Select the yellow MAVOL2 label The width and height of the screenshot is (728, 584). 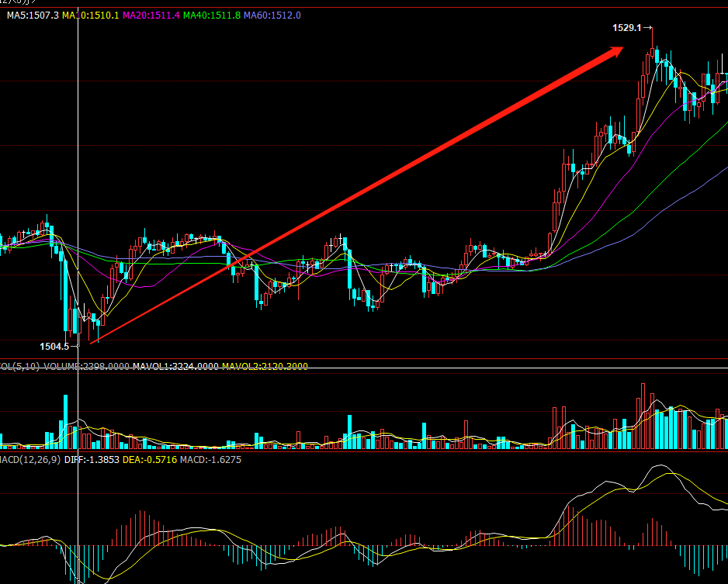click(265, 366)
